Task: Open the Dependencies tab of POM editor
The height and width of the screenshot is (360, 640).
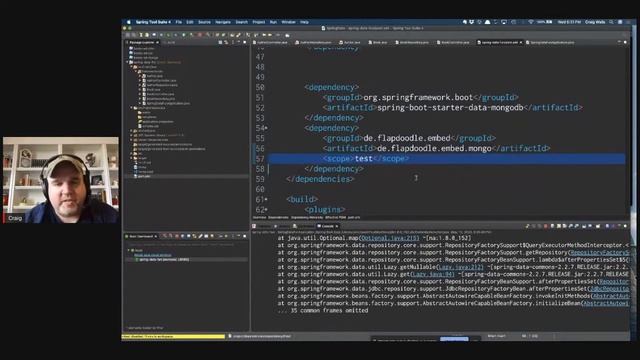Action: click(278, 218)
